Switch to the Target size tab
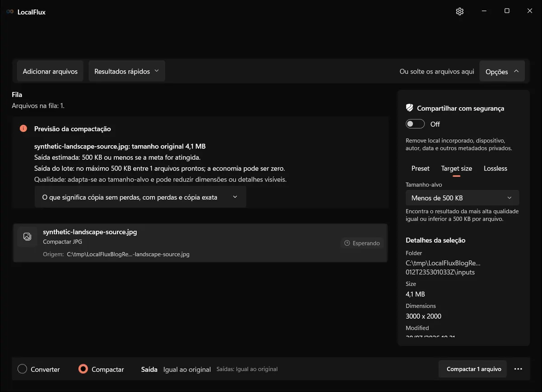This screenshot has height=392, width=542. click(x=457, y=168)
